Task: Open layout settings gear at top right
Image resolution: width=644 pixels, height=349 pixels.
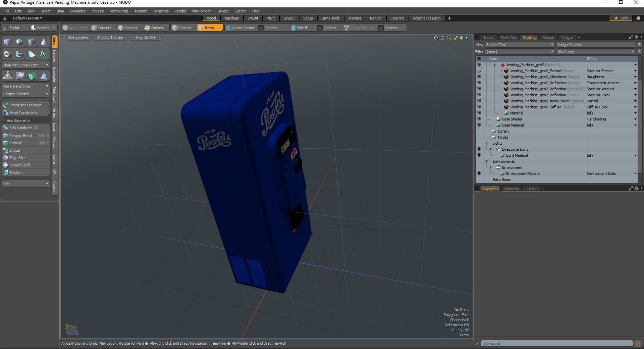Action: 638,18
